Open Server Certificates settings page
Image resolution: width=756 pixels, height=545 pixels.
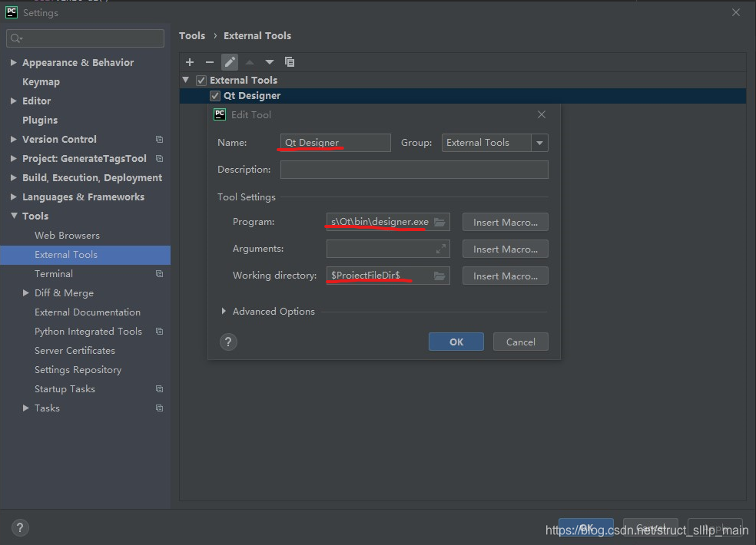[x=75, y=351]
